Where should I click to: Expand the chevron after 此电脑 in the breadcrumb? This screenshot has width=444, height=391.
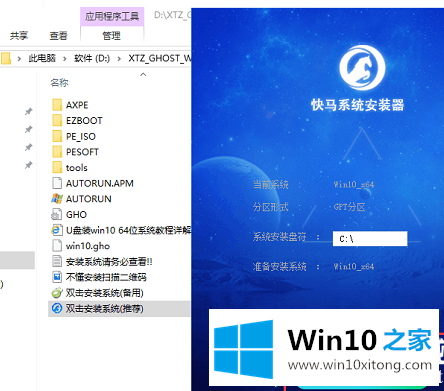[65, 59]
